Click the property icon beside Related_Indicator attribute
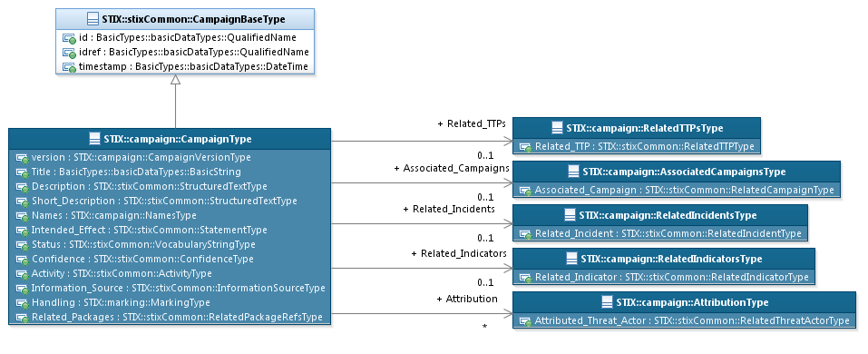868x354 pixels. (525, 278)
